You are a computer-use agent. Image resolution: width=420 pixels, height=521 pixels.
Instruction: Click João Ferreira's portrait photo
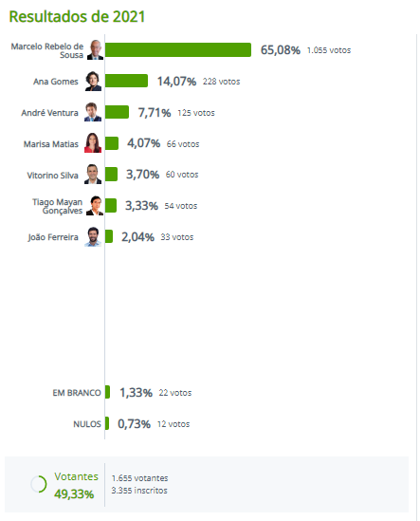pos(93,236)
